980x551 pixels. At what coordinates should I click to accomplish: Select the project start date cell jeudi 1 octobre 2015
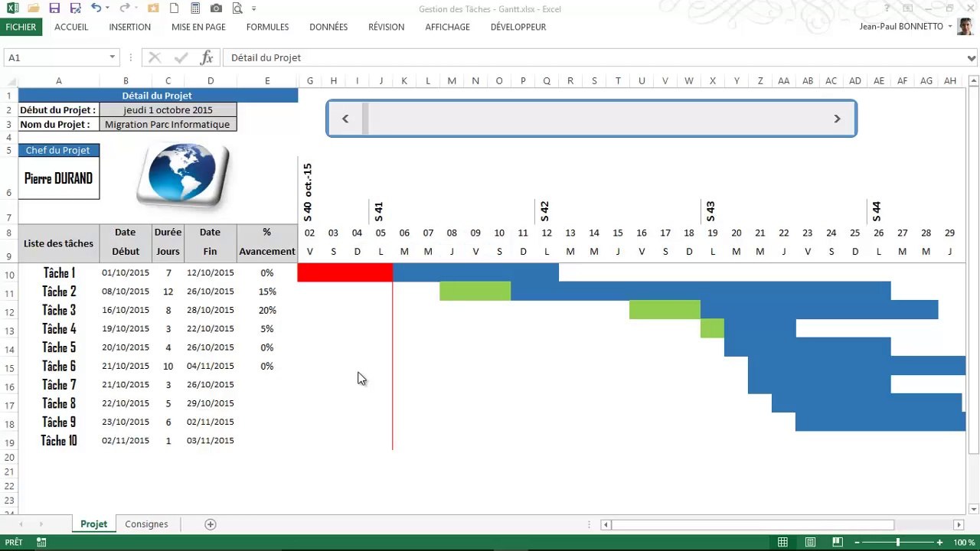[x=168, y=110]
